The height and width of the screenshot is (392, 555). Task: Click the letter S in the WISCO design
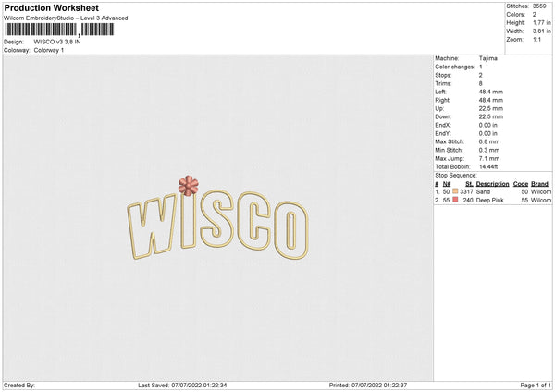coord(216,218)
